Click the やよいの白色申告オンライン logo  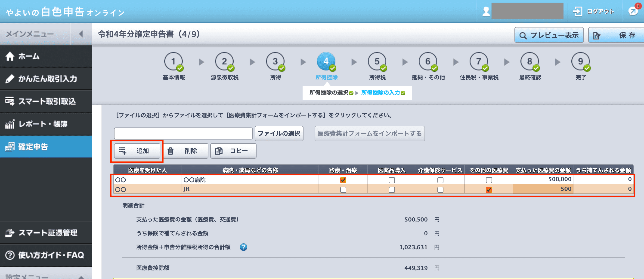(65, 12)
